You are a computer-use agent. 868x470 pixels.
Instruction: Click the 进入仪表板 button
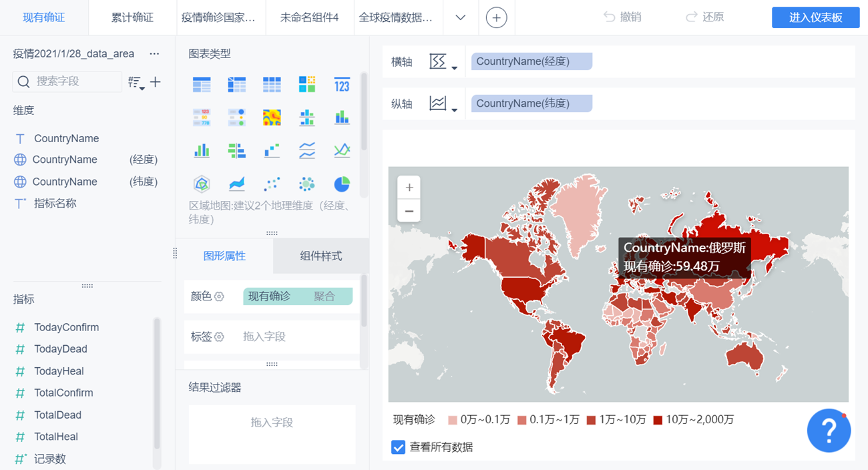(815, 17)
